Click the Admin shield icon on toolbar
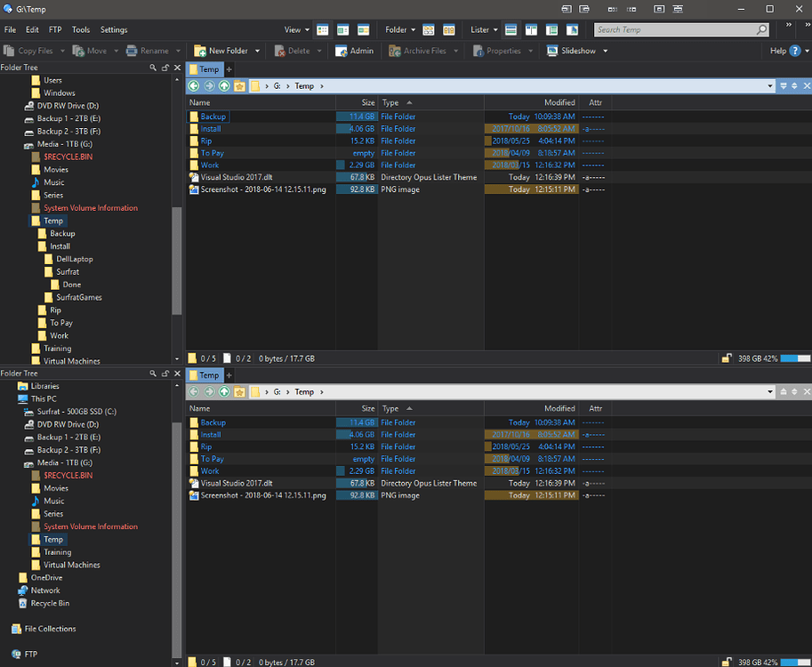The image size is (812, 667). coord(342,50)
